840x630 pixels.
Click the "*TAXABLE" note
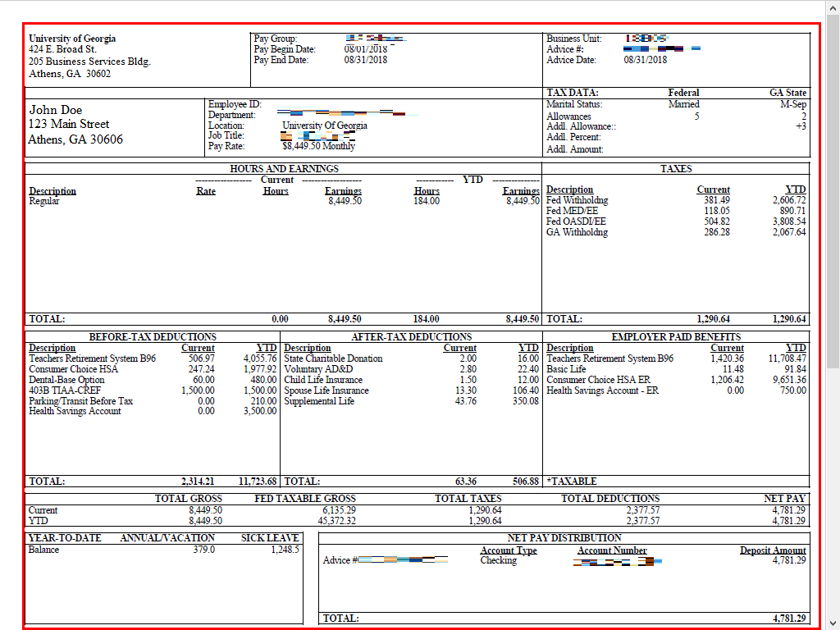pos(572,482)
